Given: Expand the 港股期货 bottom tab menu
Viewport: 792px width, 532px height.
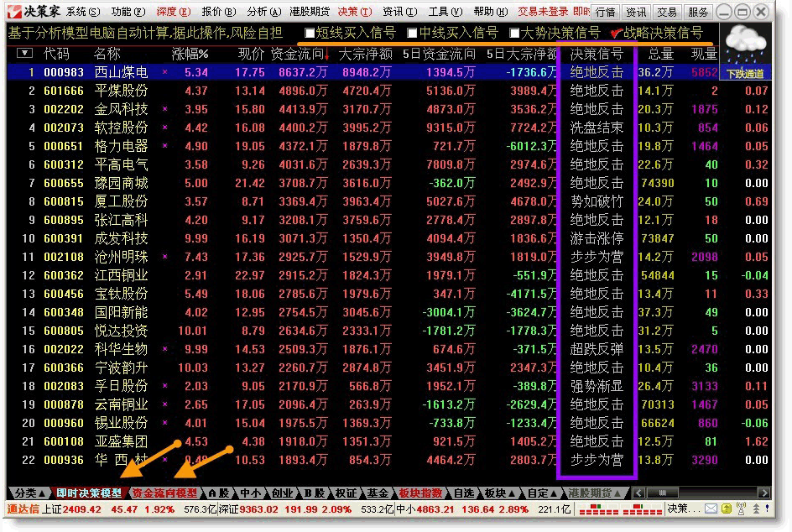Looking at the screenshot, I should (594, 493).
